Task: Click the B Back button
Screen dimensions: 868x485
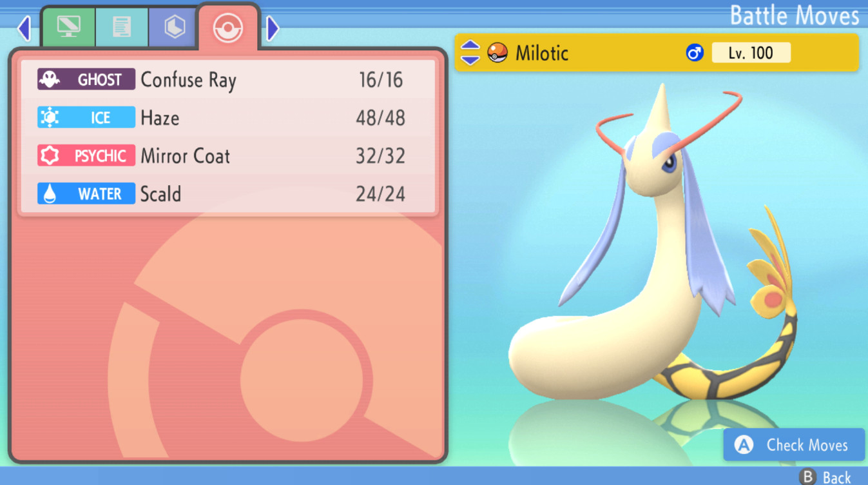Action: coord(825,477)
